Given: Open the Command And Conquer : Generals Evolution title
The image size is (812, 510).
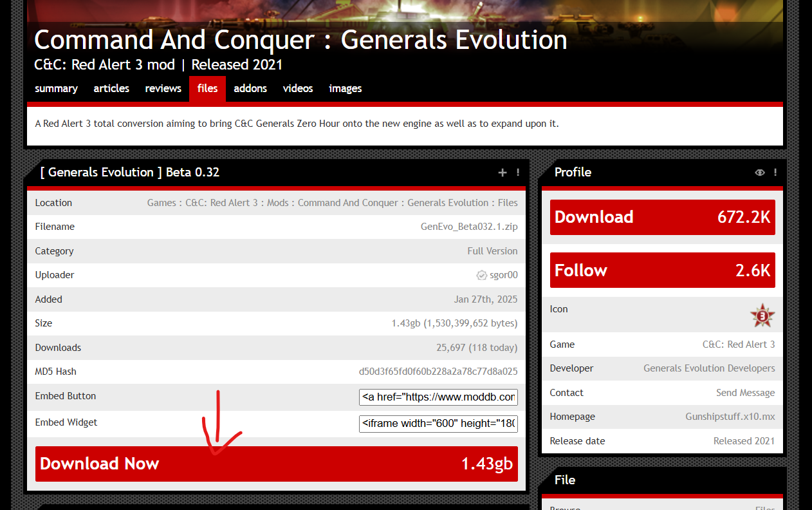Looking at the screenshot, I should (300, 40).
